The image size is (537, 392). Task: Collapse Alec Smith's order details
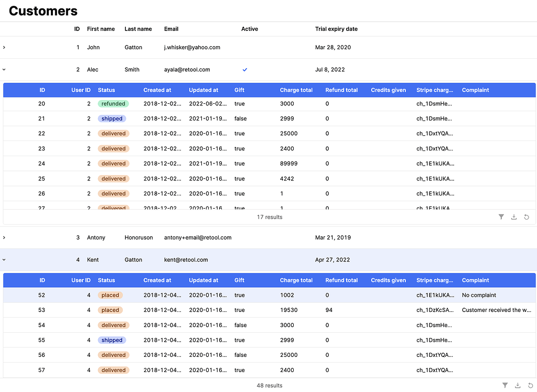4,69
